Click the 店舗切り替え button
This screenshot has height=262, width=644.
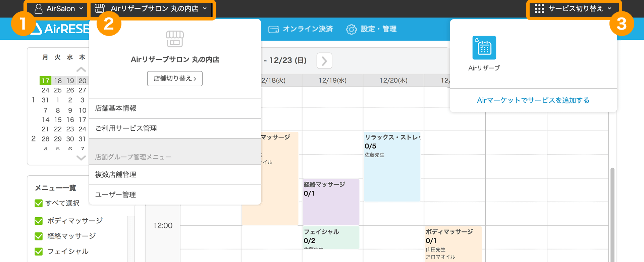175,79
